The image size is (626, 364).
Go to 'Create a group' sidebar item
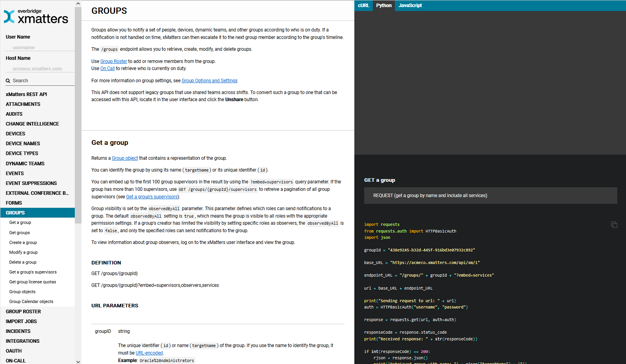[23, 242]
